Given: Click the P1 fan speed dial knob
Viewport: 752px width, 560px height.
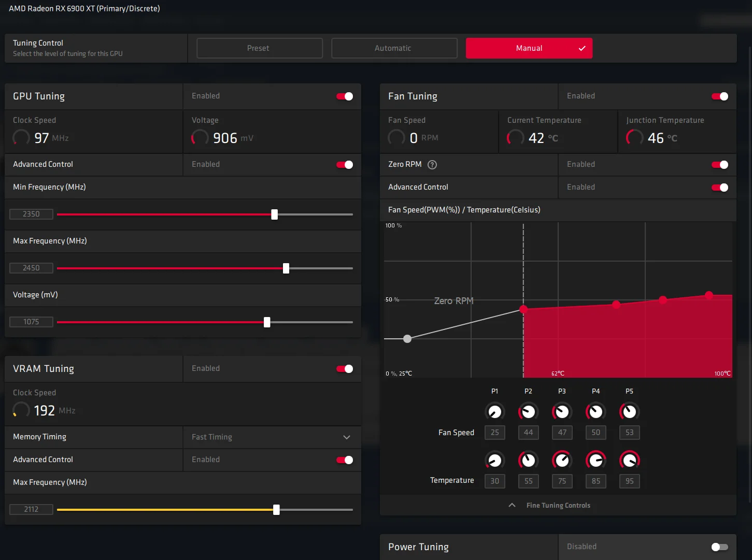Looking at the screenshot, I should tap(494, 412).
